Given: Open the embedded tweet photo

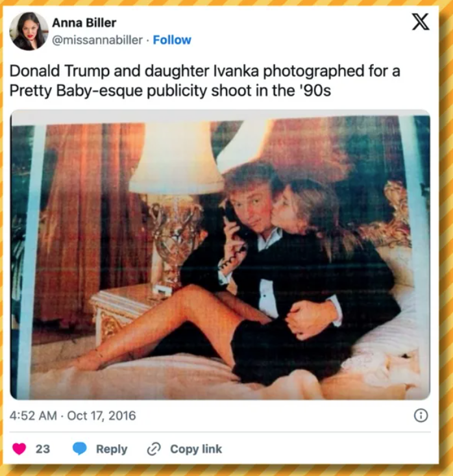Looking at the screenshot, I should tap(221, 257).
